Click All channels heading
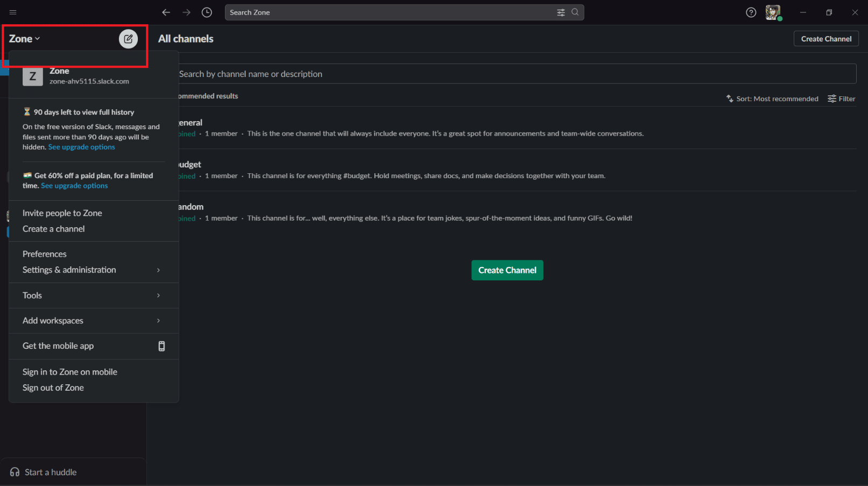Screen dimensions: 868x486 pyautogui.click(x=186, y=39)
